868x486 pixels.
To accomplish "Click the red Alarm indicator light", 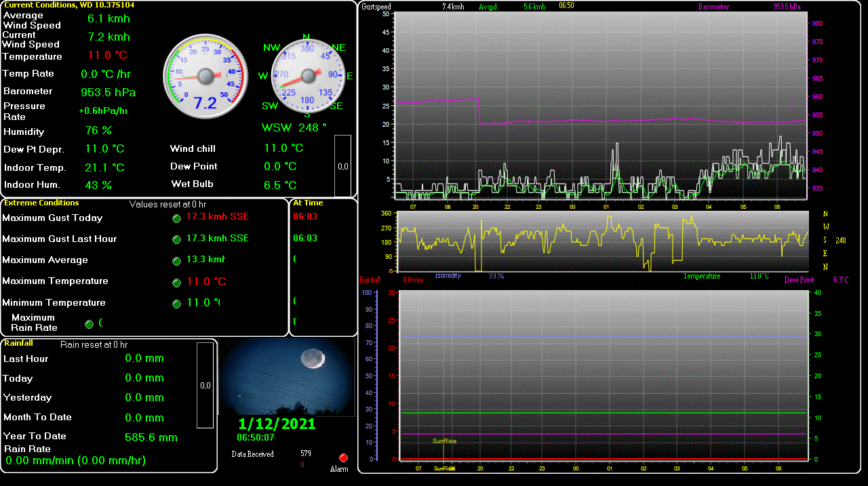I will pyautogui.click(x=343, y=458).
